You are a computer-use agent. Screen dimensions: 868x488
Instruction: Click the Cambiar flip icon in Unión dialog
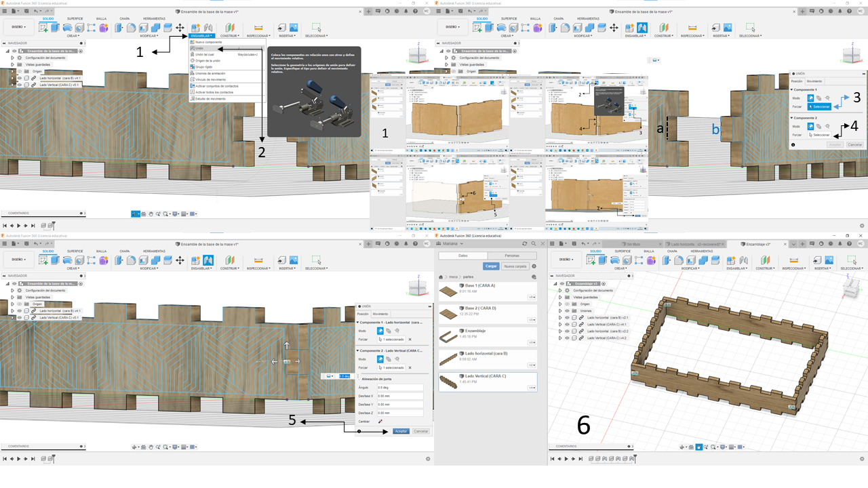380,422
